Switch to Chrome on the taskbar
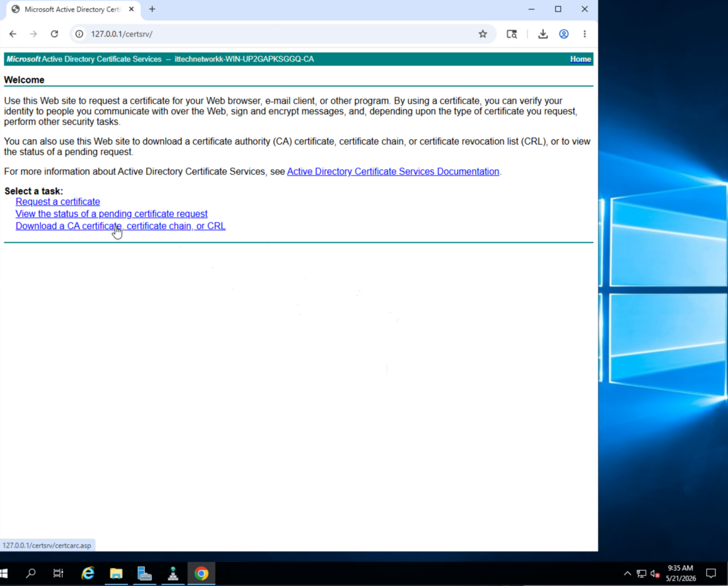 pos(201,573)
